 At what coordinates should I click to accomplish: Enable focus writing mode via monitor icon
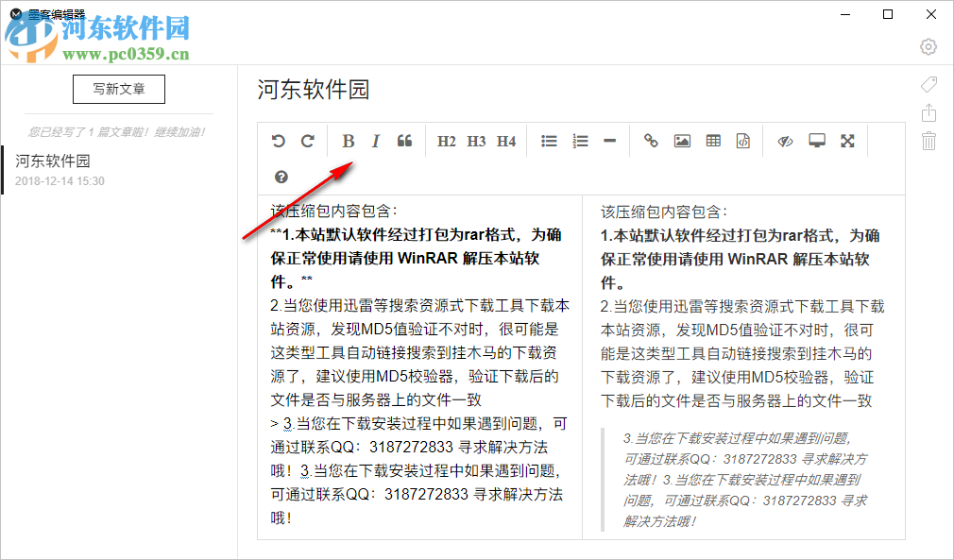coord(816,140)
